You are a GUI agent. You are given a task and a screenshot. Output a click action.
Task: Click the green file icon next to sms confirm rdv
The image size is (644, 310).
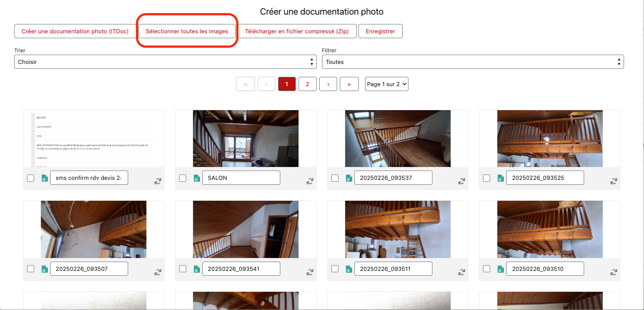[x=44, y=178]
